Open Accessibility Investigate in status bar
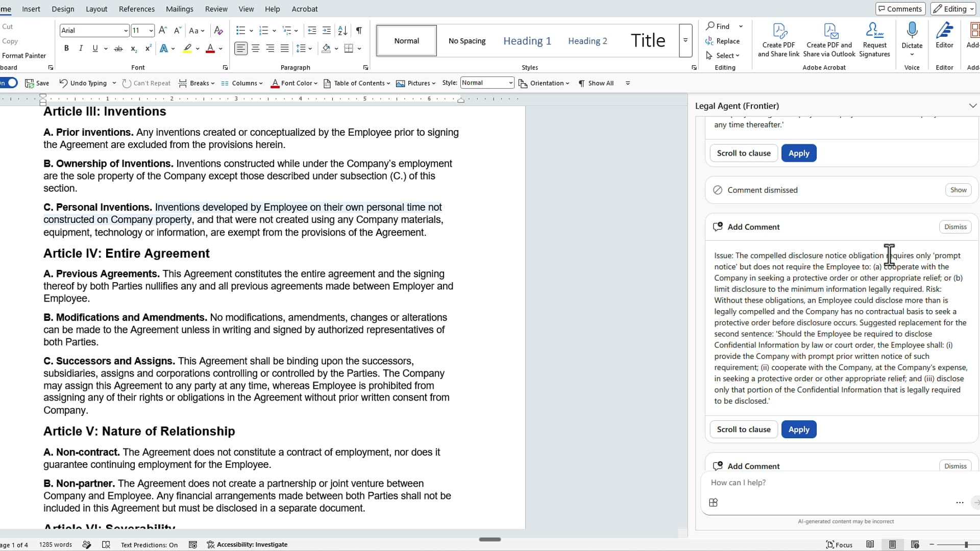 point(247,544)
